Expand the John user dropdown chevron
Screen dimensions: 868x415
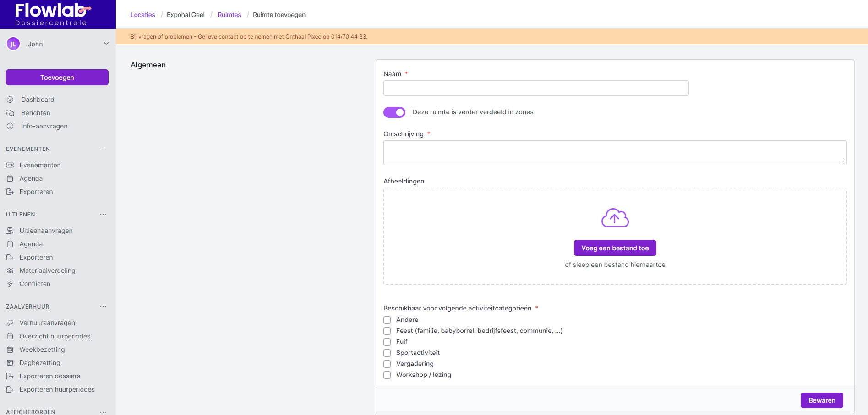tap(106, 44)
